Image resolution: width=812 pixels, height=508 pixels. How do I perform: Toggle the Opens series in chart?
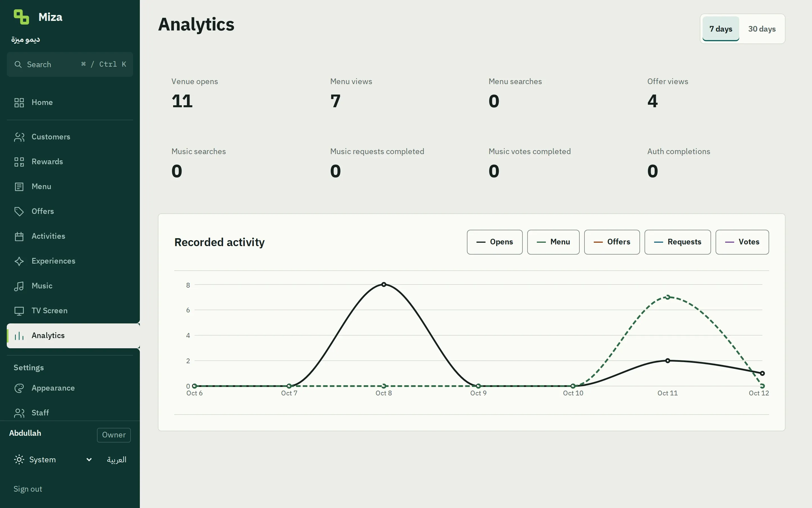[495, 242]
